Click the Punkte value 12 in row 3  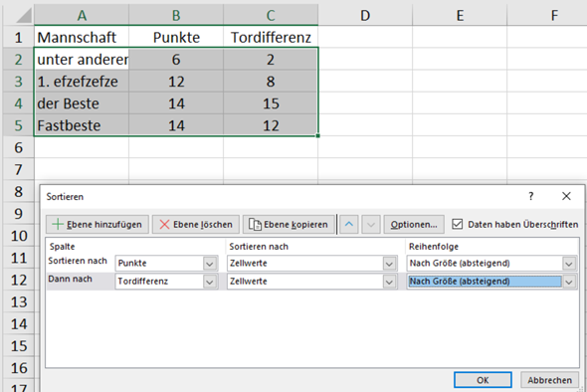[176, 82]
